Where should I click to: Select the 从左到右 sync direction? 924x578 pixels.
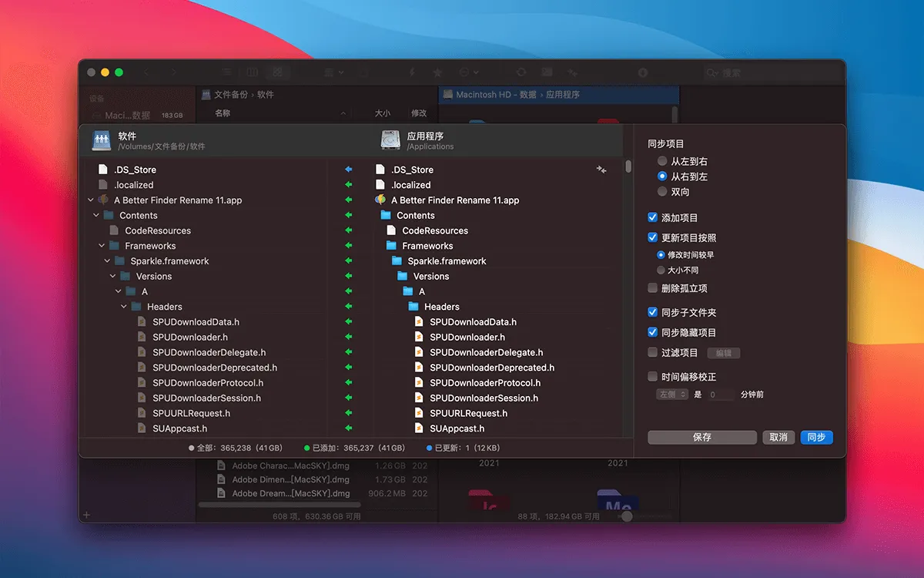coord(662,162)
